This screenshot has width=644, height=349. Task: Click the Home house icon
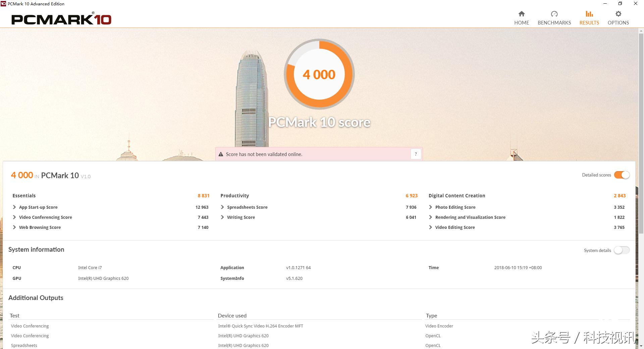(x=521, y=14)
